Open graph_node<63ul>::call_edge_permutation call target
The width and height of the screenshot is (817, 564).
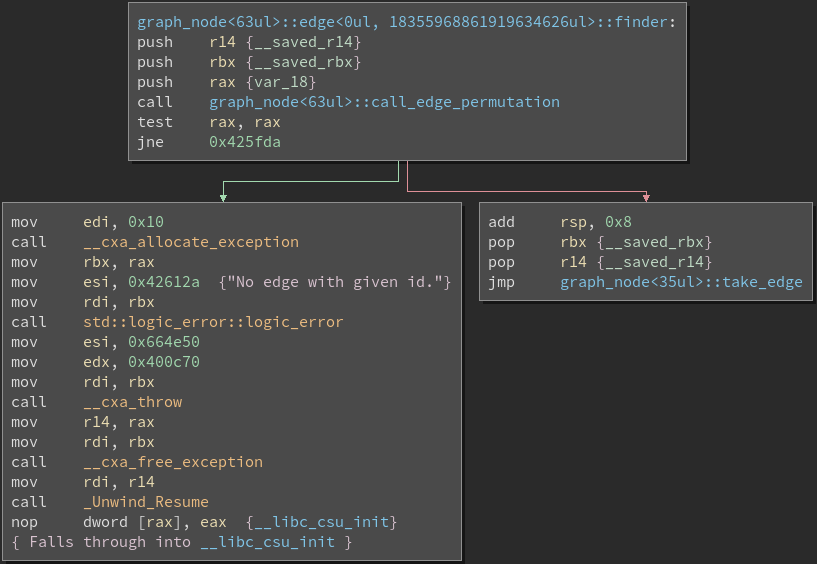click(385, 102)
